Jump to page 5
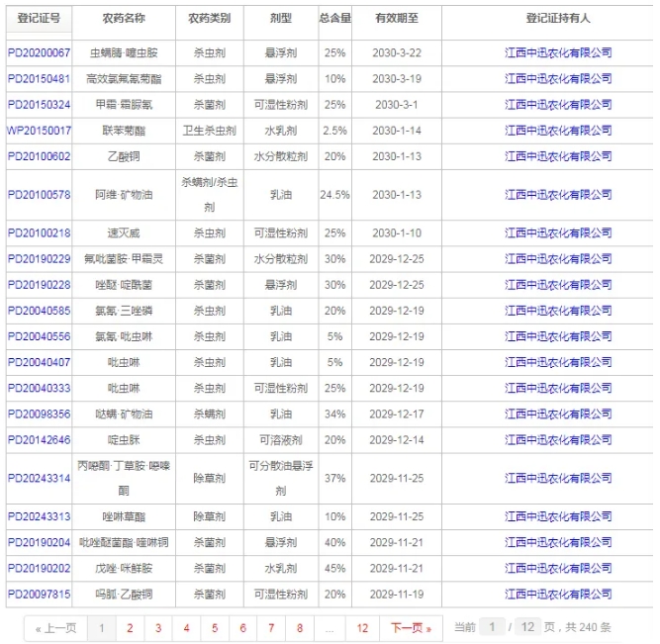 coord(215,628)
